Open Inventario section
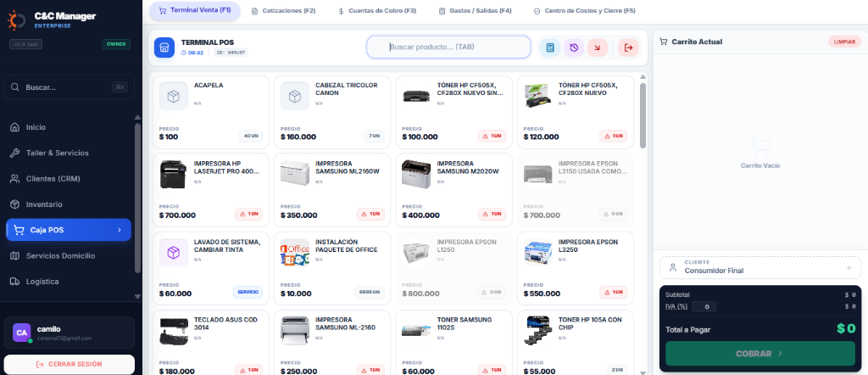This screenshot has width=868, height=375. (68, 204)
